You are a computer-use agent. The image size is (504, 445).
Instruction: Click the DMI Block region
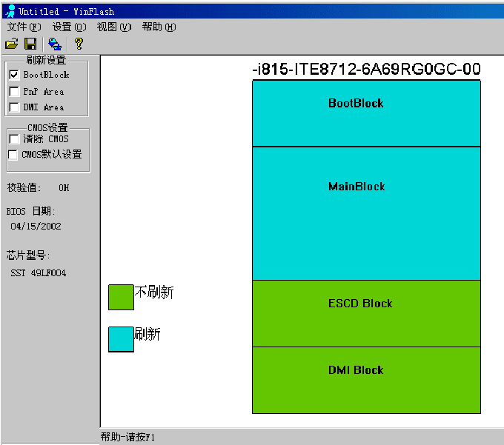[366, 380]
